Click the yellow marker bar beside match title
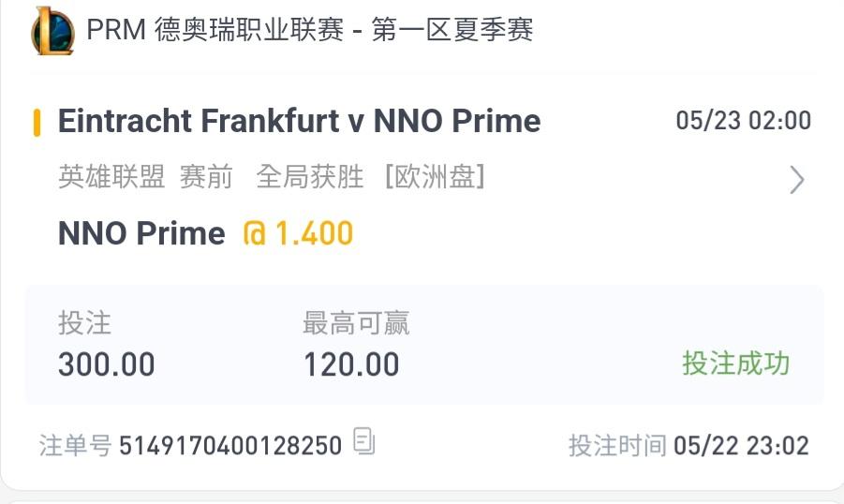 pos(37,123)
